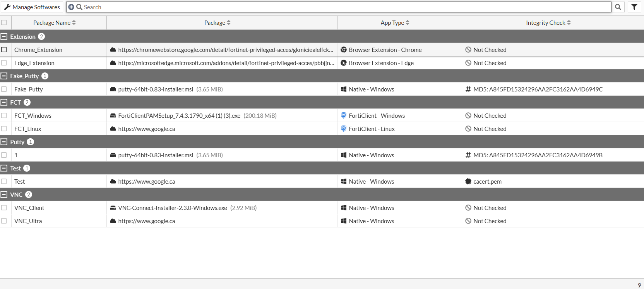This screenshot has width=644, height=289.
Task: Click FortiClient shield icon in FCT_Windows row
Action: (343, 115)
